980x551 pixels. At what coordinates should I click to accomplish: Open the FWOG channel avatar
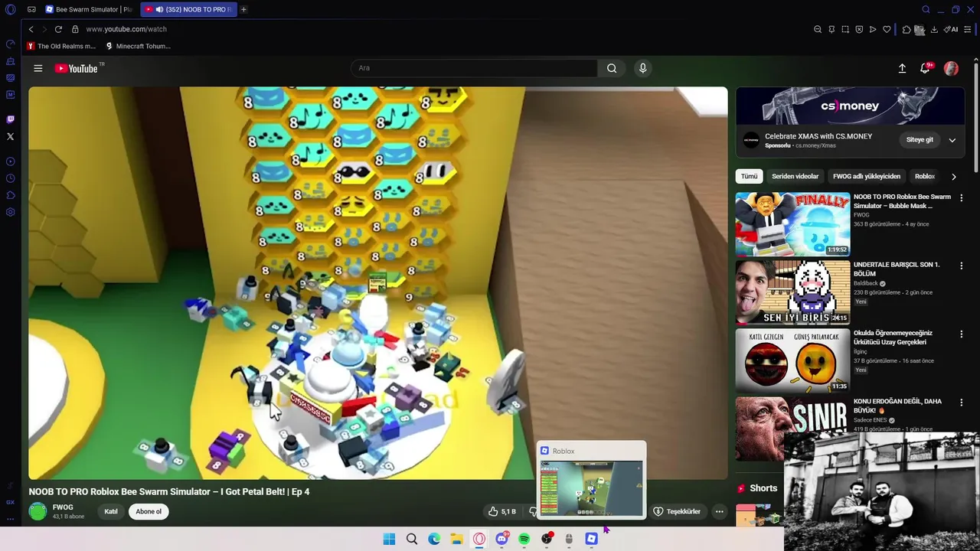pyautogui.click(x=38, y=511)
